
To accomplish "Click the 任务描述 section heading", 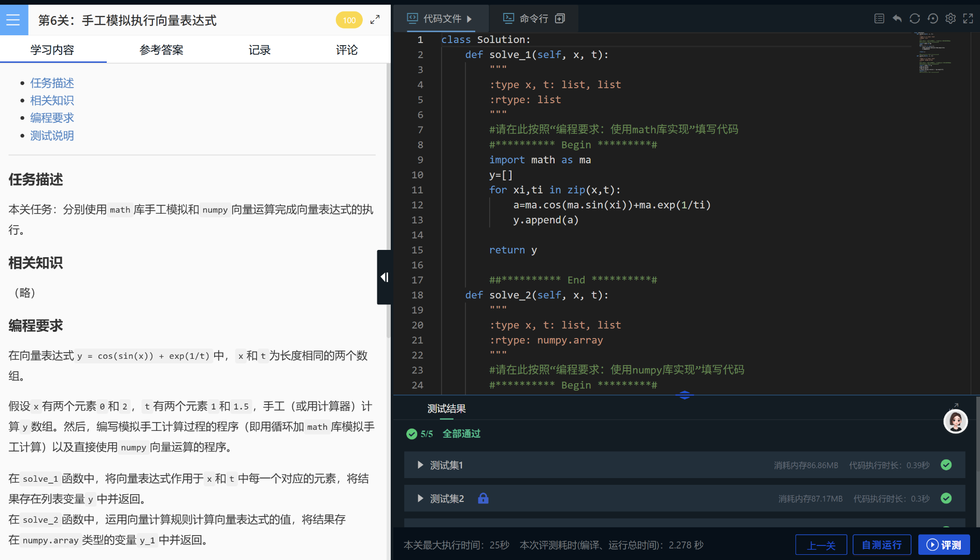I will point(36,179).
